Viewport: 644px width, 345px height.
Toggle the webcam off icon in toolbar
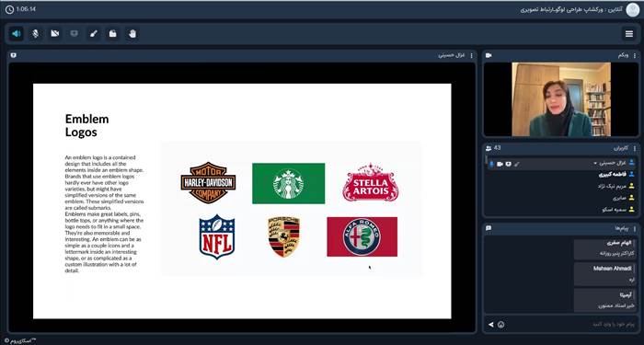coord(55,34)
